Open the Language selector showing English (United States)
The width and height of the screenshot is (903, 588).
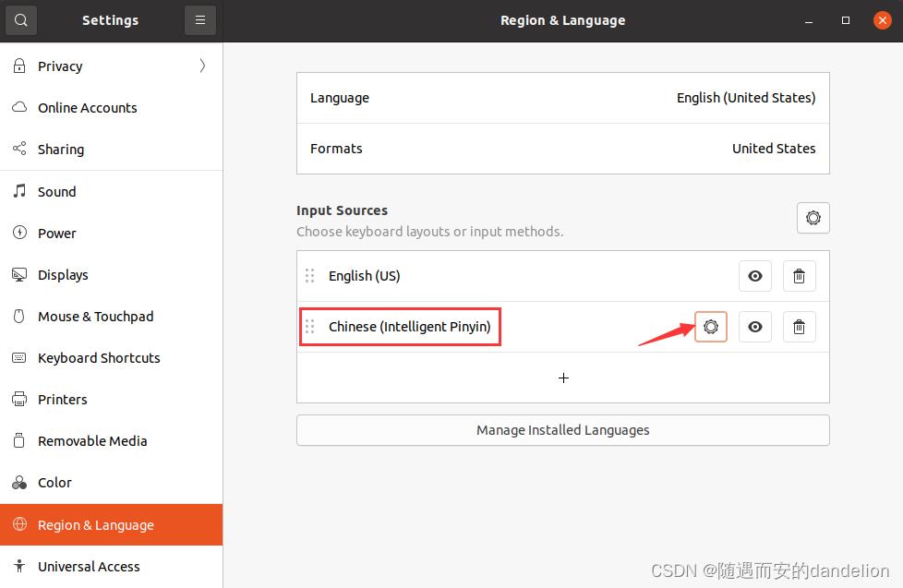[563, 97]
